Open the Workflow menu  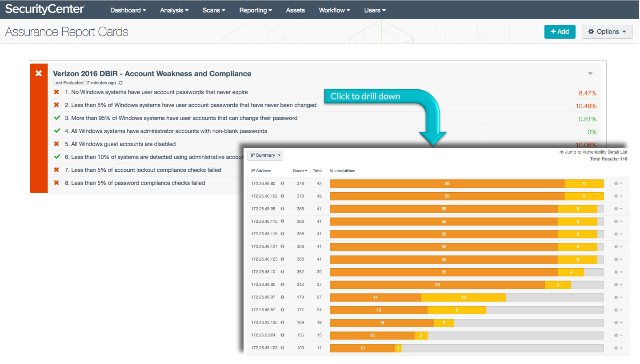pos(334,10)
